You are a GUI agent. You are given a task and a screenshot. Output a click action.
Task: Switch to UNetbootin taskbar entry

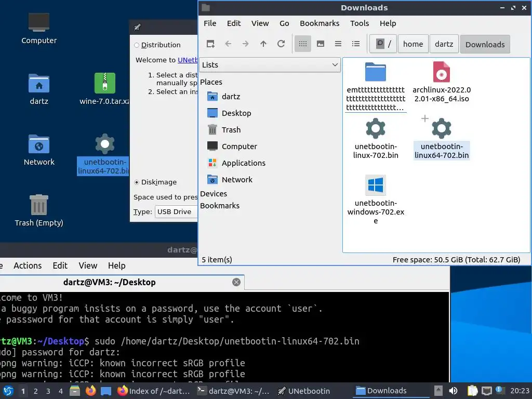304,391
